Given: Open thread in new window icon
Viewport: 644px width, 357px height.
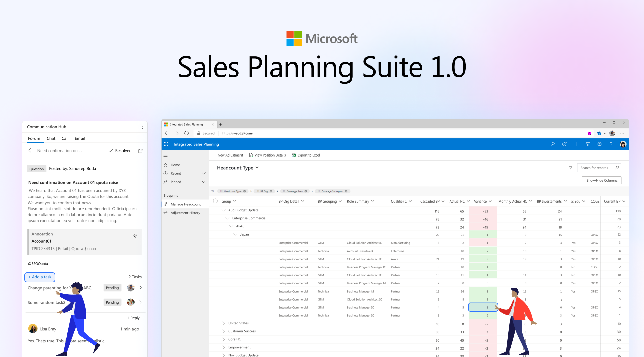Looking at the screenshot, I should pos(140,151).
